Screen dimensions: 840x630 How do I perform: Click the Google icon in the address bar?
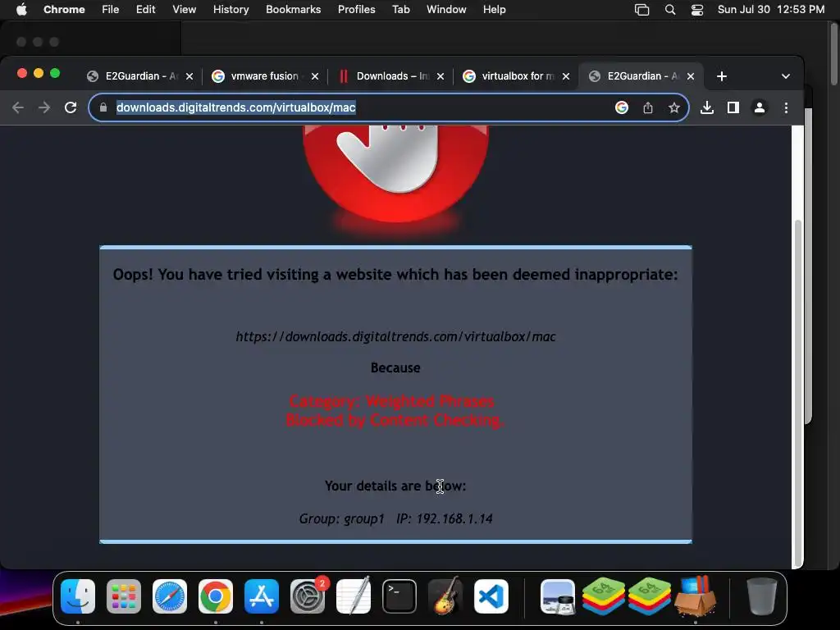(622, 107)
